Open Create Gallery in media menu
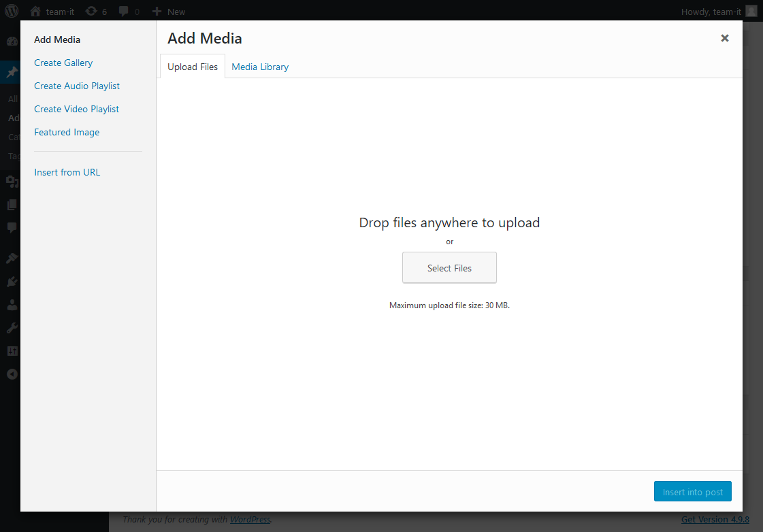Viewport: 763px width, 532px height. (x=63, y=63)
